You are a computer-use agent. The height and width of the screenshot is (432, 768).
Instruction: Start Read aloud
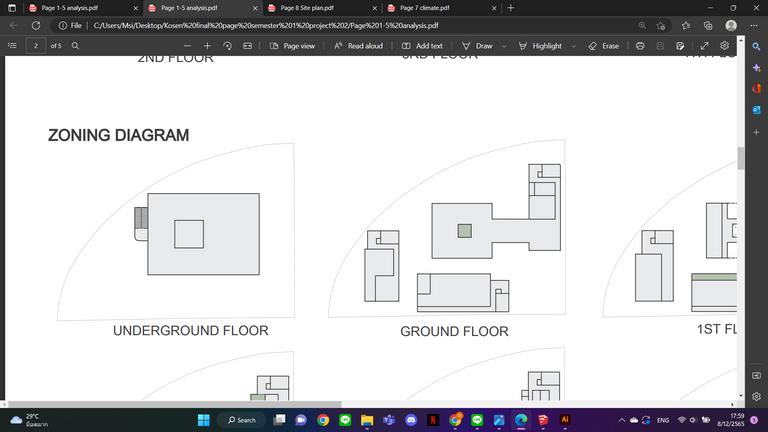[358, 46]
